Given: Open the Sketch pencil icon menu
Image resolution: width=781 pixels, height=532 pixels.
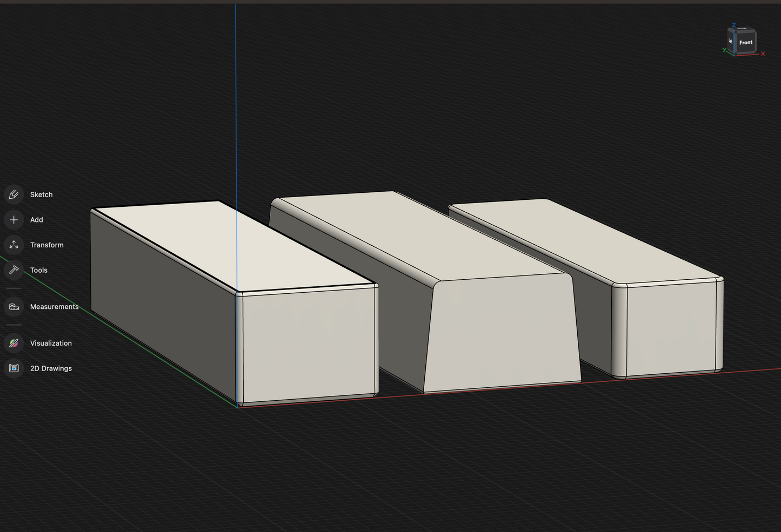Looking at the screenshot, I should pos(14,194).
